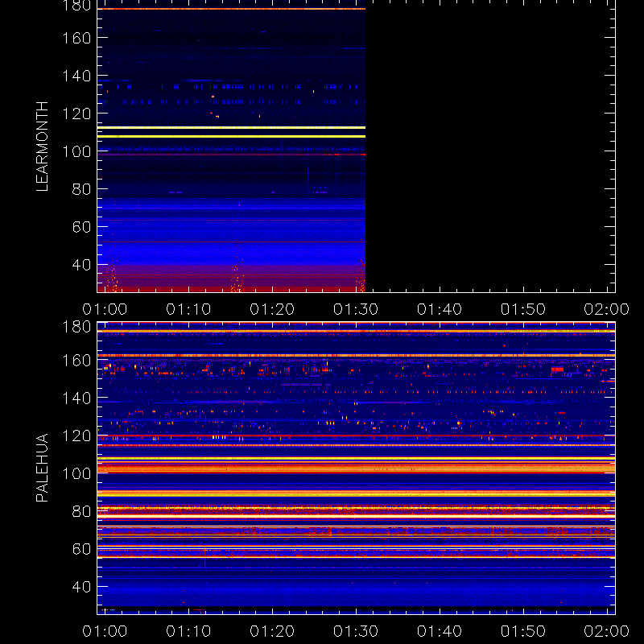Pick the 40 tick label on PALEHUA axis

coord(81,587)
